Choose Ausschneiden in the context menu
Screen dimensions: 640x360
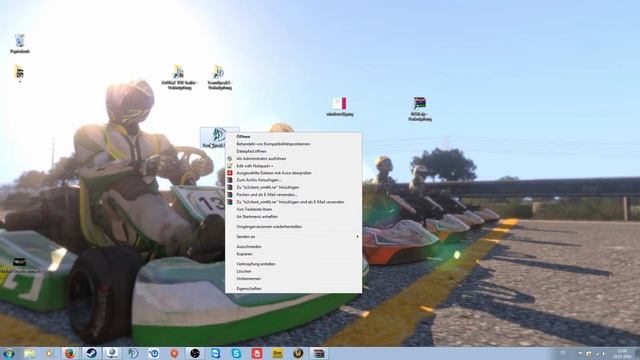pos(293,247)
